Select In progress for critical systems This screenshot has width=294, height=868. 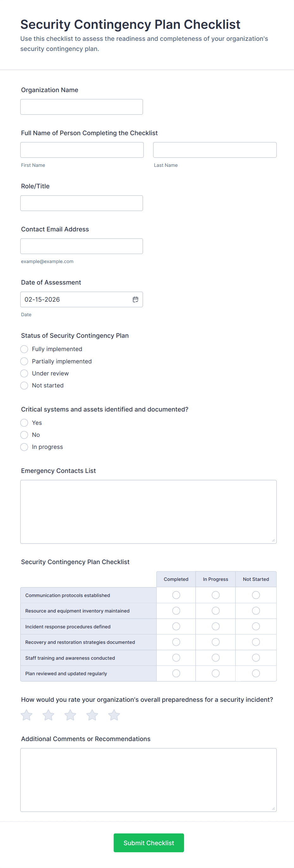(24, 447)
